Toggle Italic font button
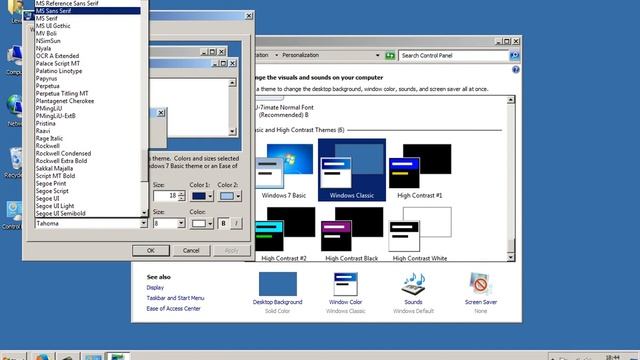This screenshot has height=360, width=640. coord(236,223)
